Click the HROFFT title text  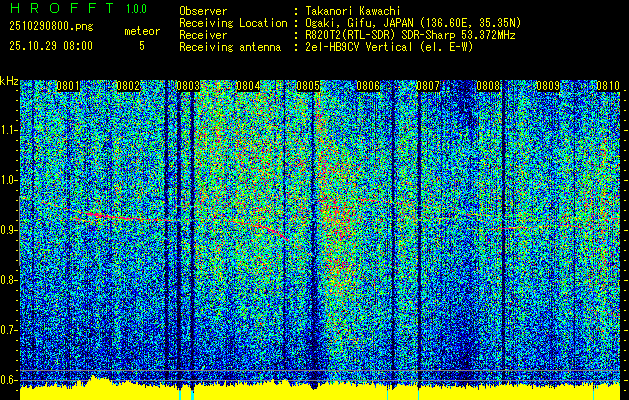pyautogui.click(x=62, y=8)
